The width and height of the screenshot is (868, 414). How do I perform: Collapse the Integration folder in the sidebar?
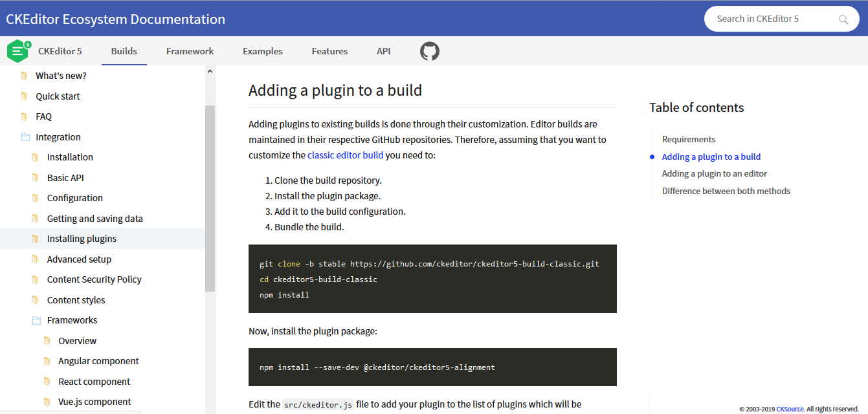tap(25, 137)
